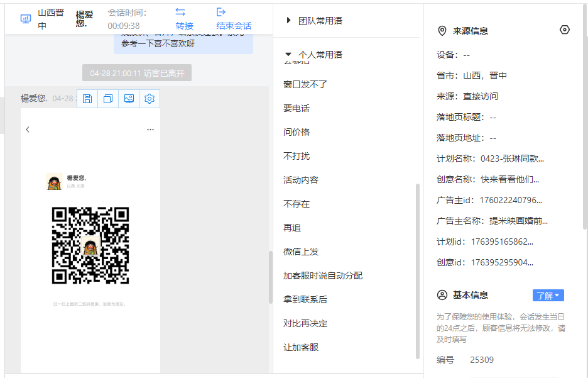Viewport: 588px width, 378px height.
Task: Click the quick phrases list scrollbar
Action: [417, 271]
